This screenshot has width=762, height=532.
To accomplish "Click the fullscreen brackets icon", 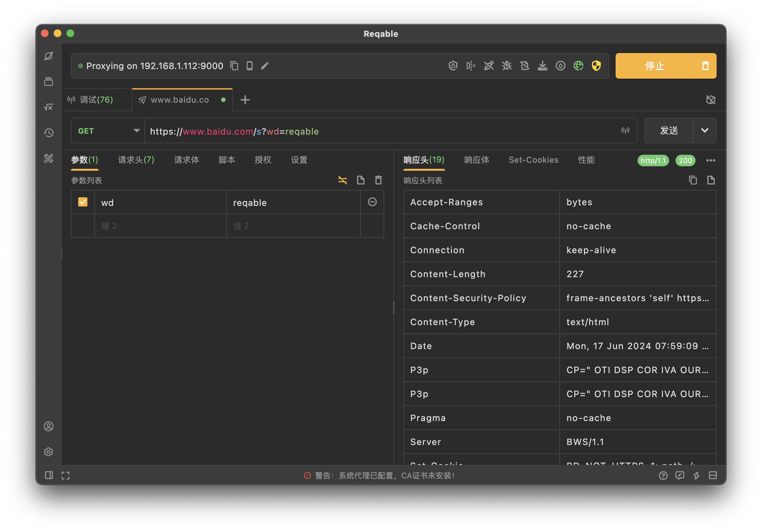I will coord(66,476).
